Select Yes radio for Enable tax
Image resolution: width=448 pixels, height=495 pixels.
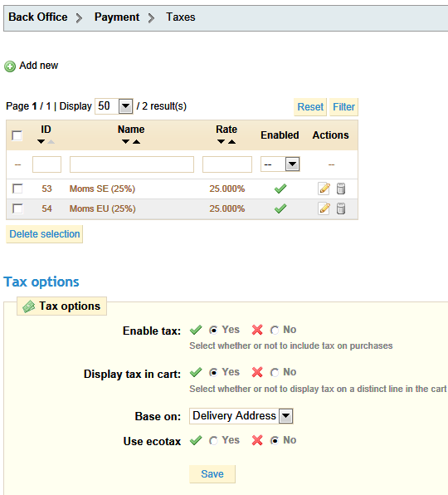[x=213, y=331]
